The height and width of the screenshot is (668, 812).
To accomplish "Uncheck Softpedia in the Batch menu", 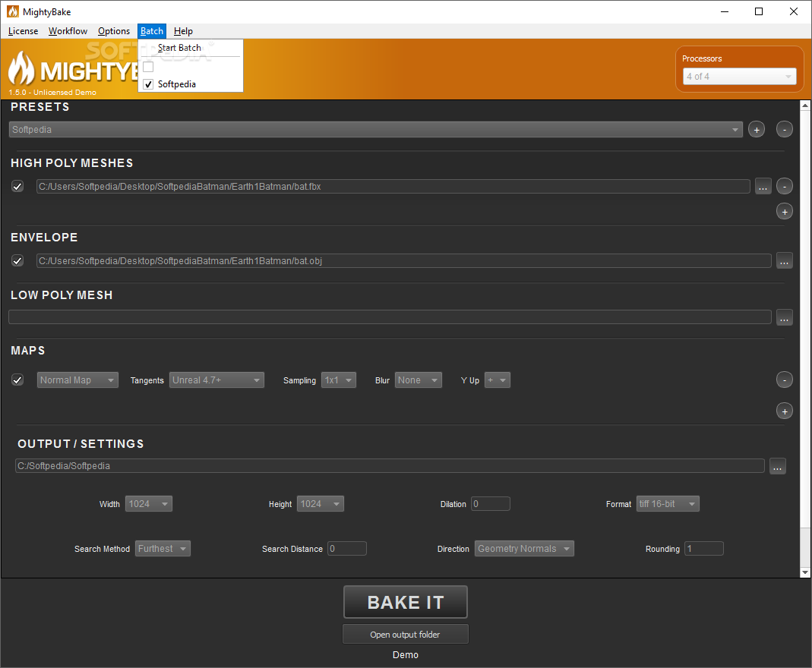I will 148,83.
